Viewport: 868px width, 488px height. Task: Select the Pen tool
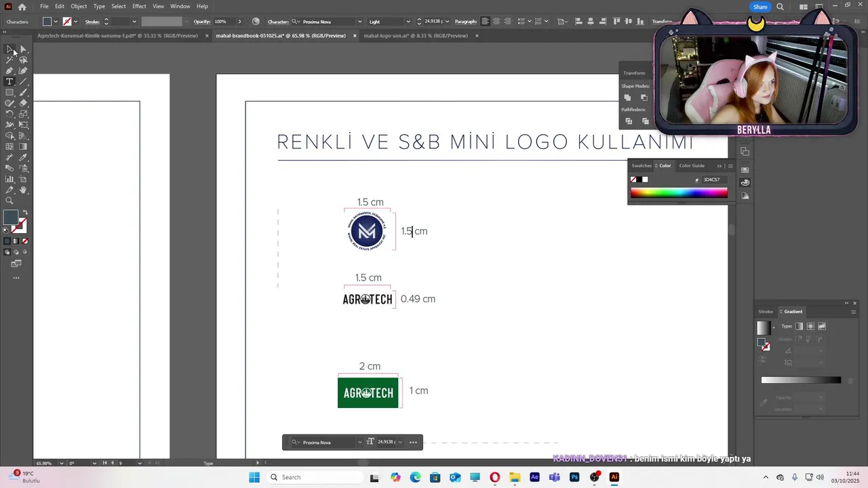[9, 71]
